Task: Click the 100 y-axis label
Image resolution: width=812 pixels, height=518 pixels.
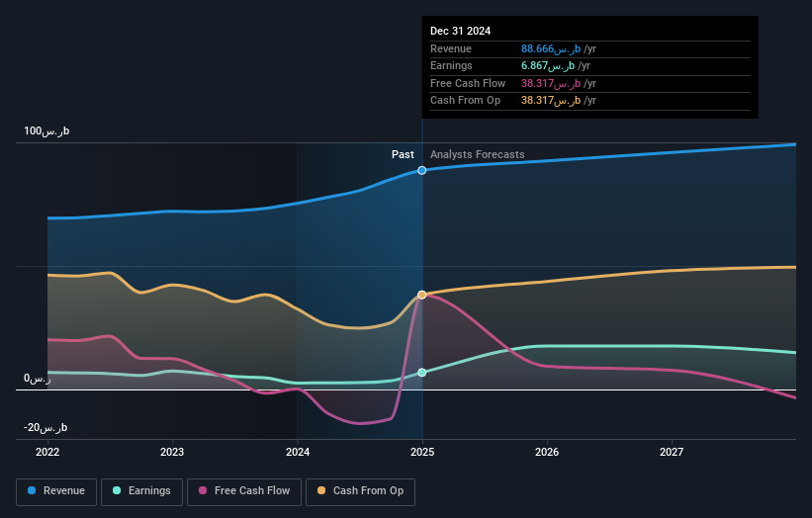Action: 46,130
